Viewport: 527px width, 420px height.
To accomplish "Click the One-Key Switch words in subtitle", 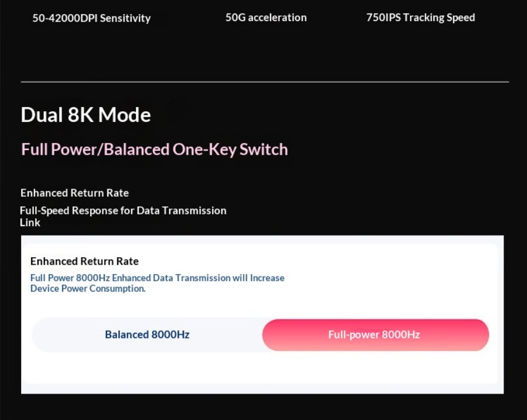I will coord(230,149).
